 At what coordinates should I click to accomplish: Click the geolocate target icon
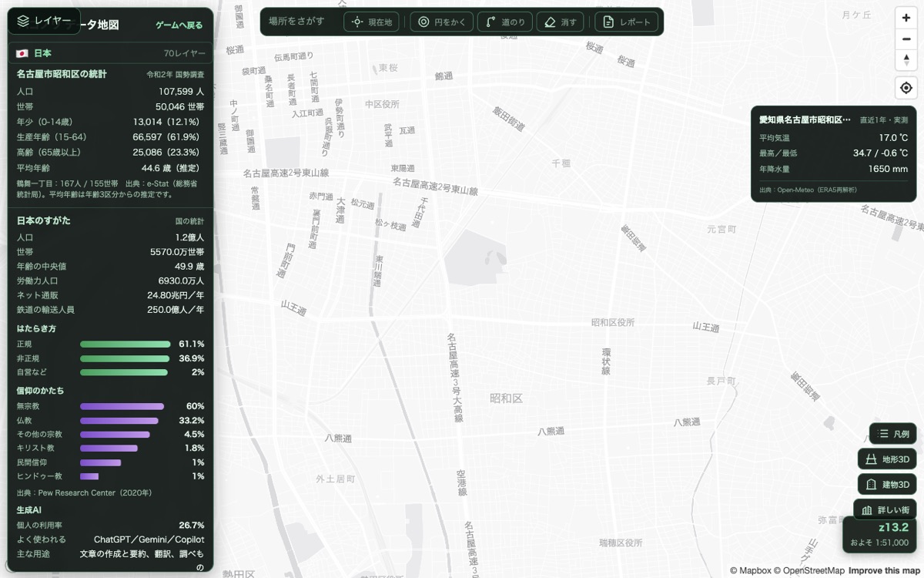(906, 88)
